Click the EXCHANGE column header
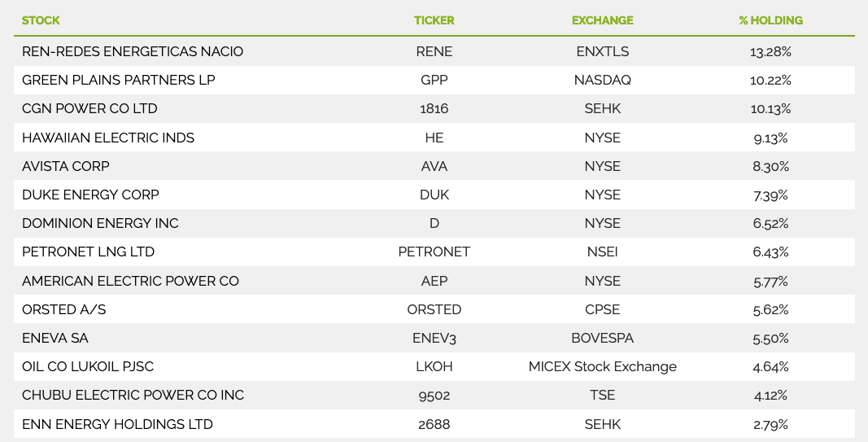Image resolution: width=868 pixels, height=442 pixels. tap(602, 20)
